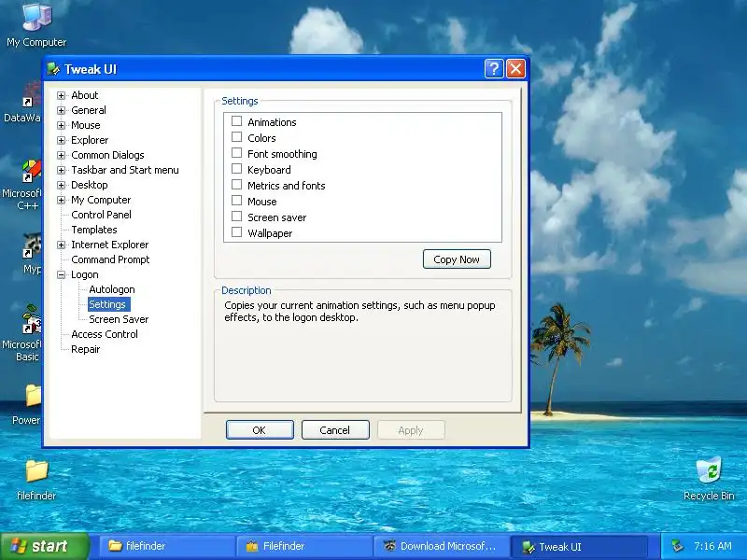The image size is (747, 560).
Task: Click the Tweak UI taskbar button
Action: (x=578, y=546)
